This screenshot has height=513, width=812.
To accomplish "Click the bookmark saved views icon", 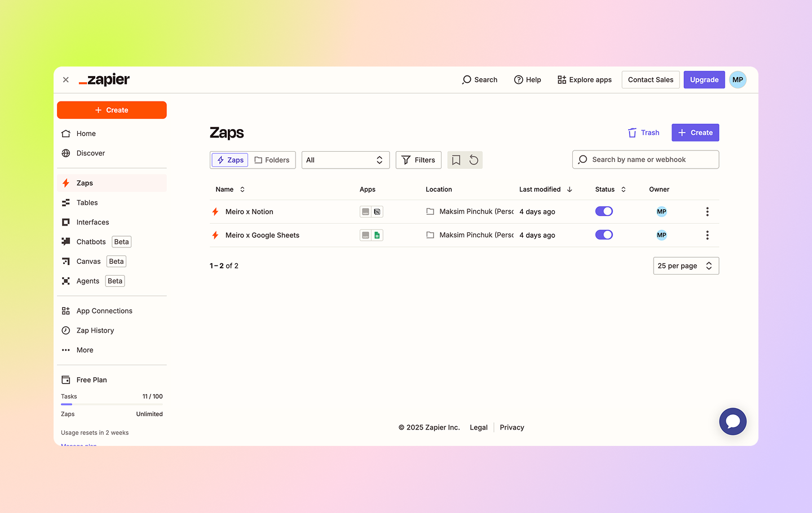I will pyautogui.click(x=456, y=160).
